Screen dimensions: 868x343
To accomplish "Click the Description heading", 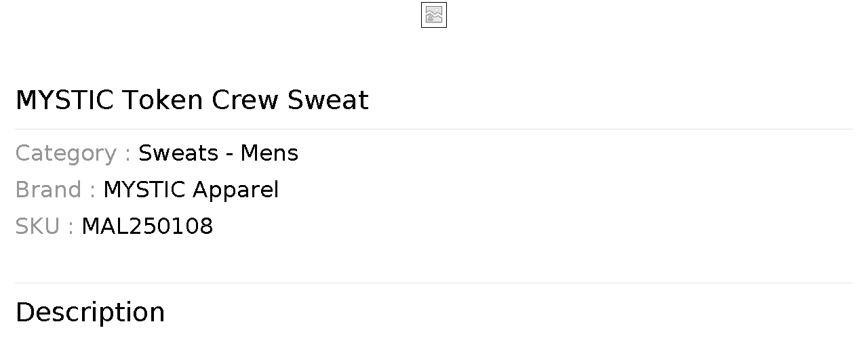I will click(90, 312).
